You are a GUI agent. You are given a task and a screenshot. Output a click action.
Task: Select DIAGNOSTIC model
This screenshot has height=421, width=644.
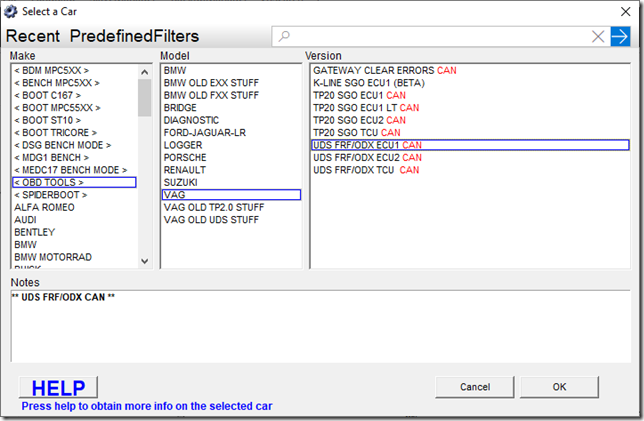tap(231, 120)
